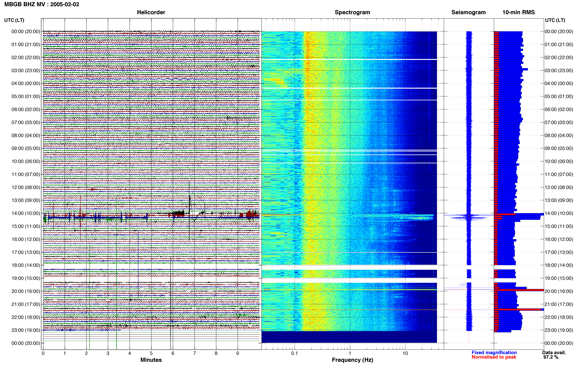Click minute tick label 5 on helicorder axis
Viewport: 588px width, 368px height.
pos(151,353)
